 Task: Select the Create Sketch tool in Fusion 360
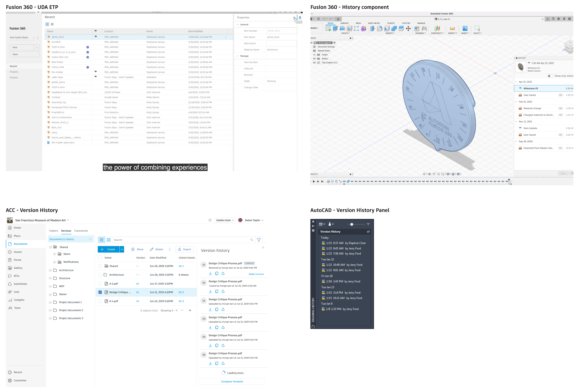coord(328,28)
